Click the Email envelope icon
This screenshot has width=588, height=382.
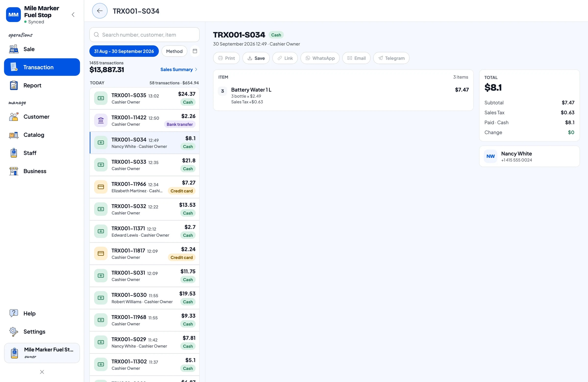[x=350, y=58]
